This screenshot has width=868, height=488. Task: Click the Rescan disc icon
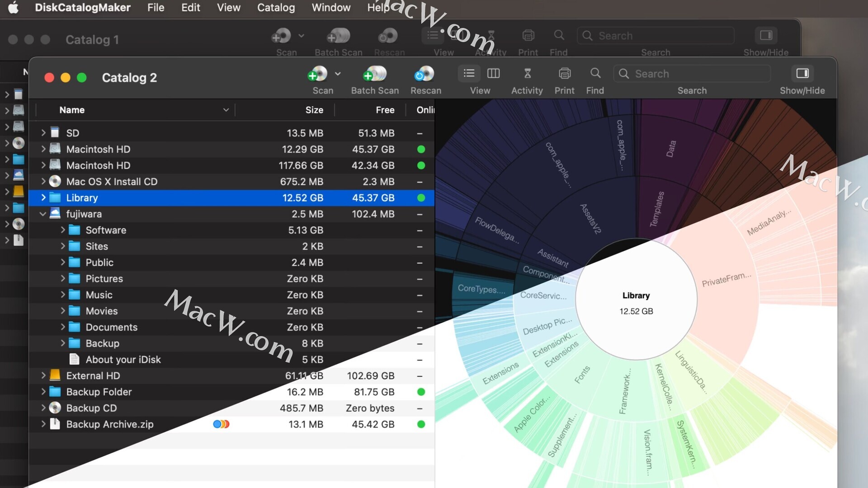(425, 74)
